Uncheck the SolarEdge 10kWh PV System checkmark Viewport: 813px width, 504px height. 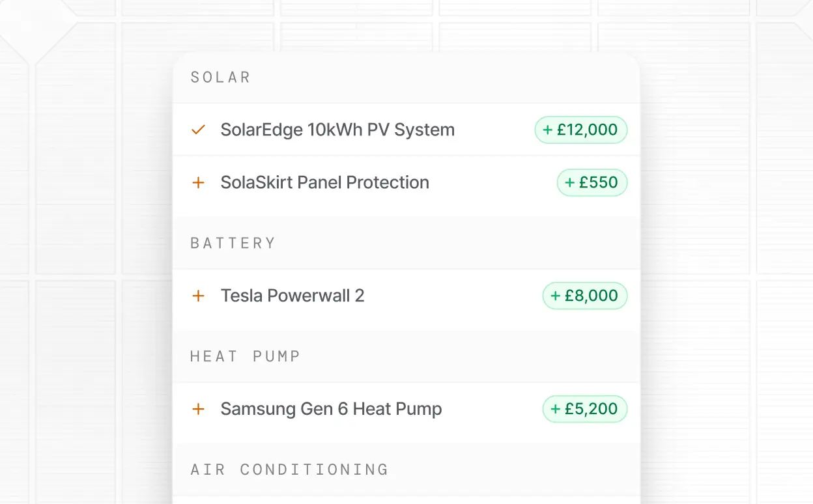click(x=198, y=130)
